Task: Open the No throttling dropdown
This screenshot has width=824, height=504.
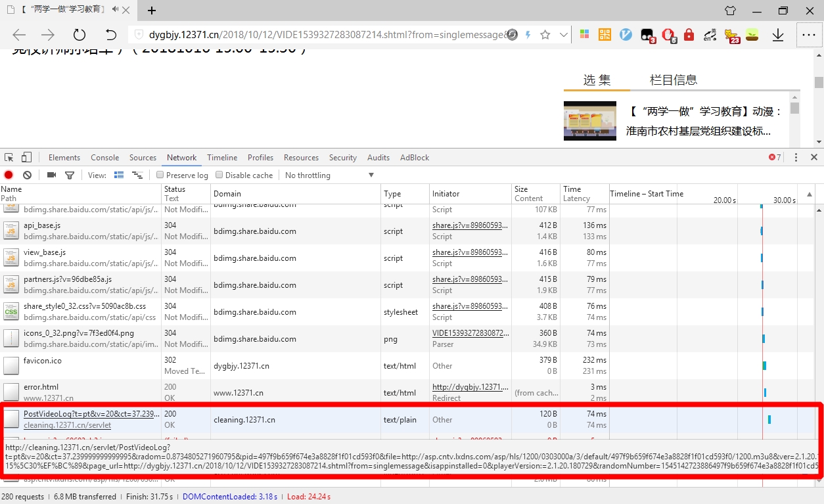Action: coord(329,175)
